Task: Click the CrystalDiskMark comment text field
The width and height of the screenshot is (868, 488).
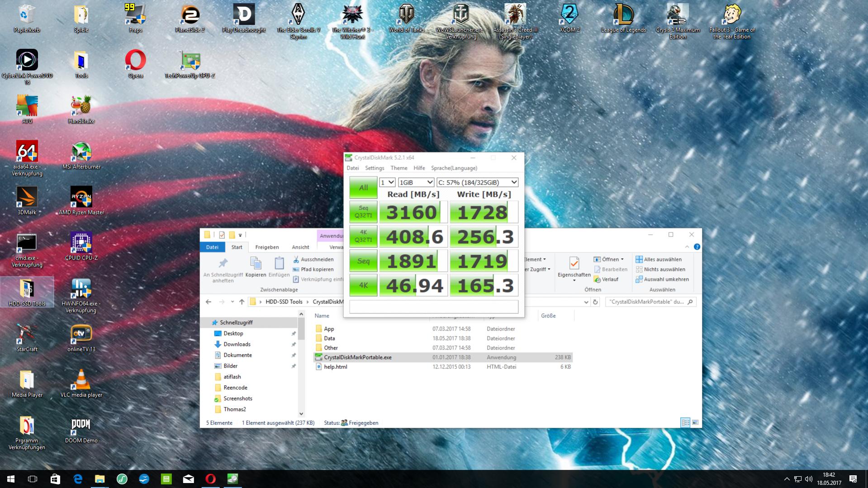Action: click(x=434, y=307)
